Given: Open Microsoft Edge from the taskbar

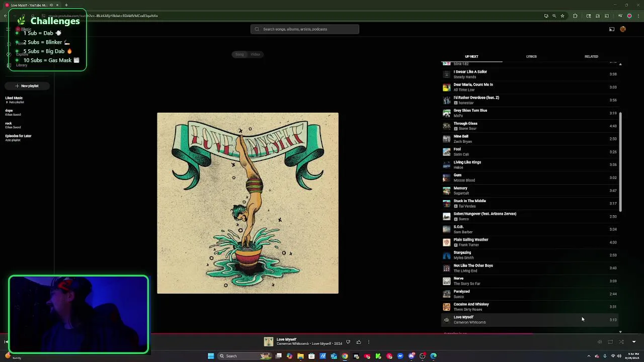Looking at the screenshot, I should click(x=433, y=356).
